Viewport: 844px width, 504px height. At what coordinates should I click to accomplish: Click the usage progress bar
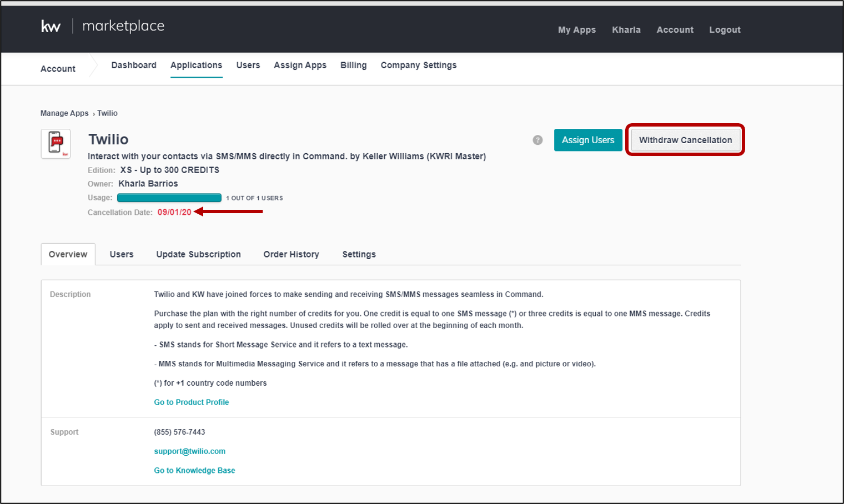pyautogui.click(x=169, y=198)
